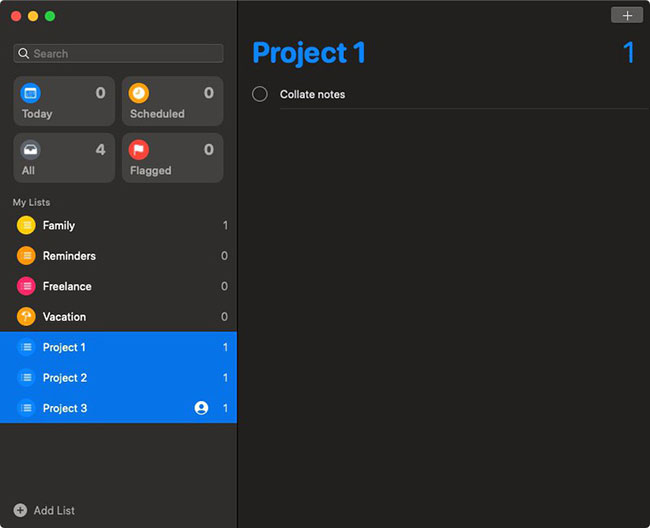Screen dimensions: 650x528
Task: Select the Vacation list name
Action: [65, 317]
